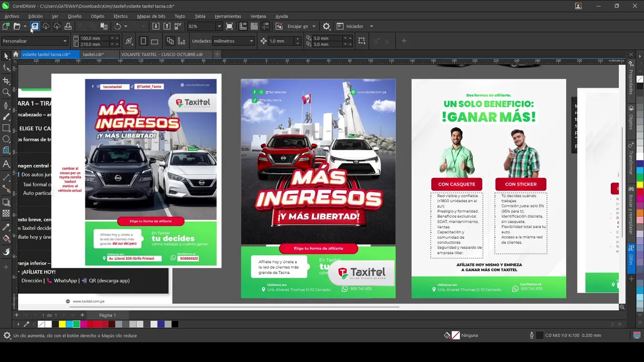This screenshot has height=362, width=644.
Task: Select the Smart Fill tool
Action: 6,252
